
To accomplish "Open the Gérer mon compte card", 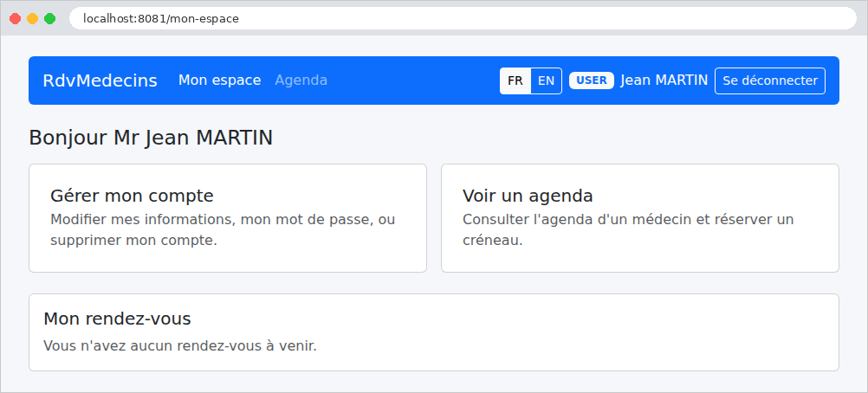I will click(x=228, y=218).
